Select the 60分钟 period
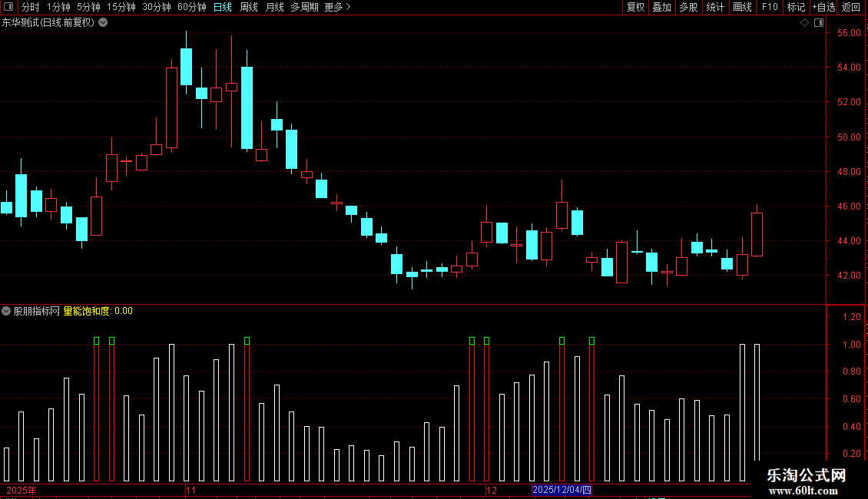 click(x=191, y=7)
